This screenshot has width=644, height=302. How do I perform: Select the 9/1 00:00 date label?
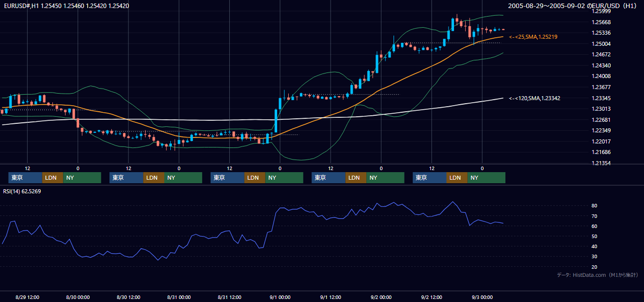(280, 297)
